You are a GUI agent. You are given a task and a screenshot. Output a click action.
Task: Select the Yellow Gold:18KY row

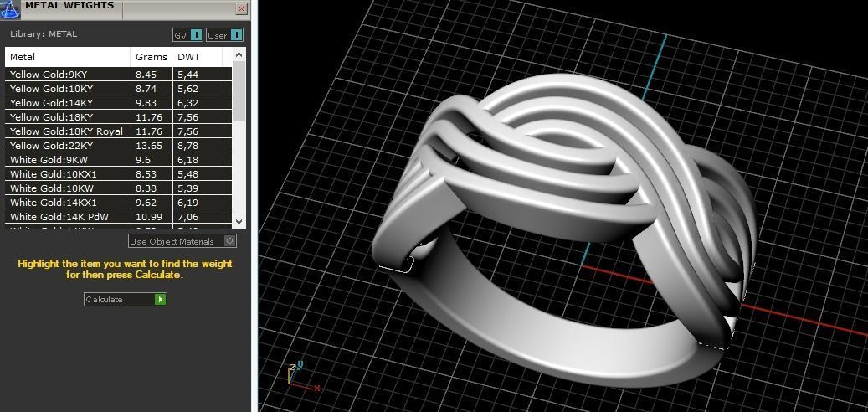pyautogui.click(x=119, y=117)
